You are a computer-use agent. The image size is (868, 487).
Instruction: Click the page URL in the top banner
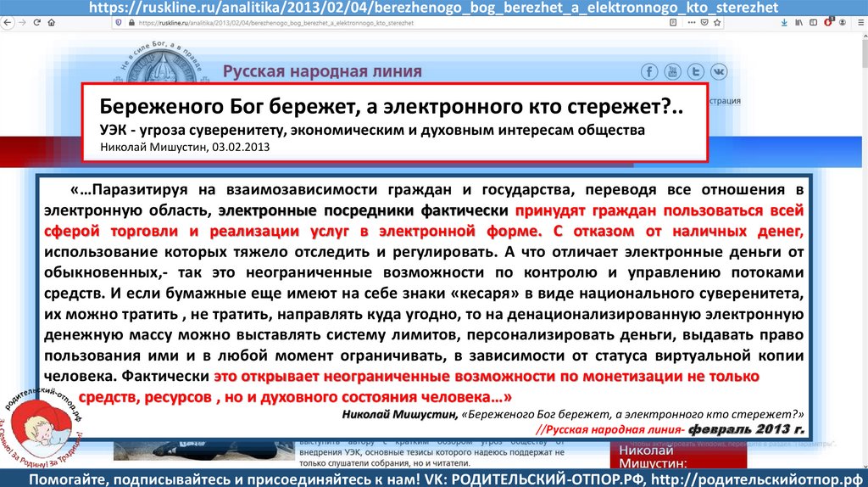[433, 8]
